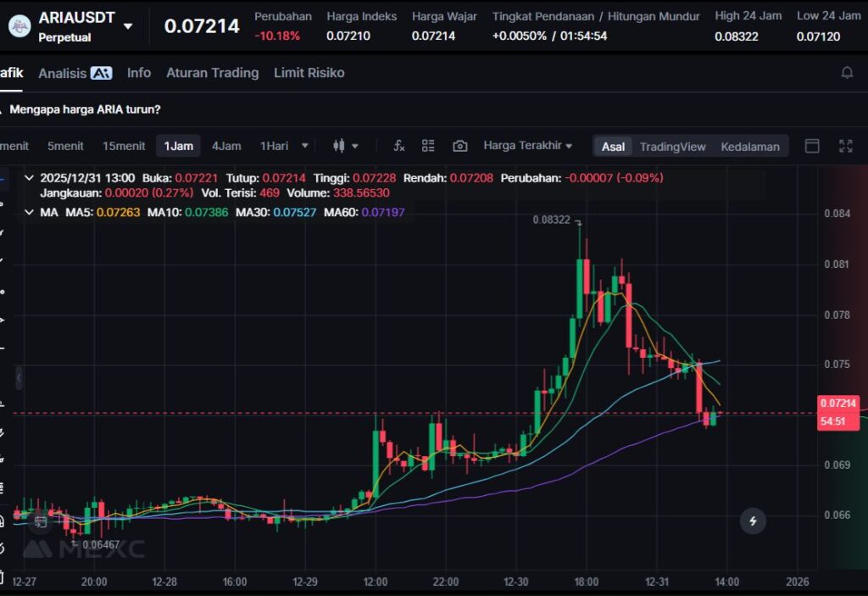Open the candlestick chart type dropdown
Image resolution: width=868 pixels, height=596 pixels.
coord(344,146)
